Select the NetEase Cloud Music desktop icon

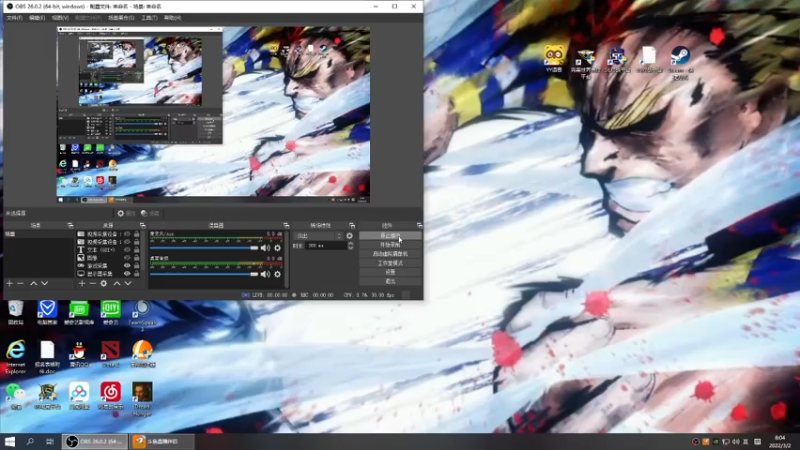pyautogui.click(x=111, y=396)
